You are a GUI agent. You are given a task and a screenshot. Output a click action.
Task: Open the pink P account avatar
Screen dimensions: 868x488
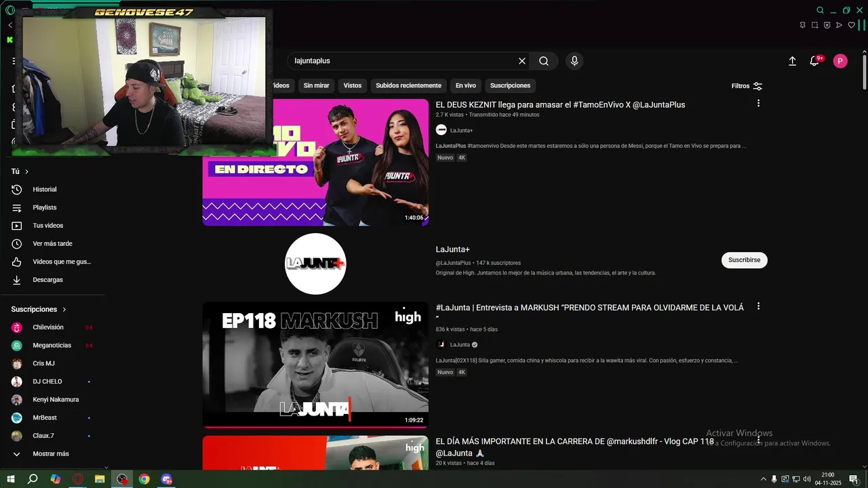click(x=840, y=61)
